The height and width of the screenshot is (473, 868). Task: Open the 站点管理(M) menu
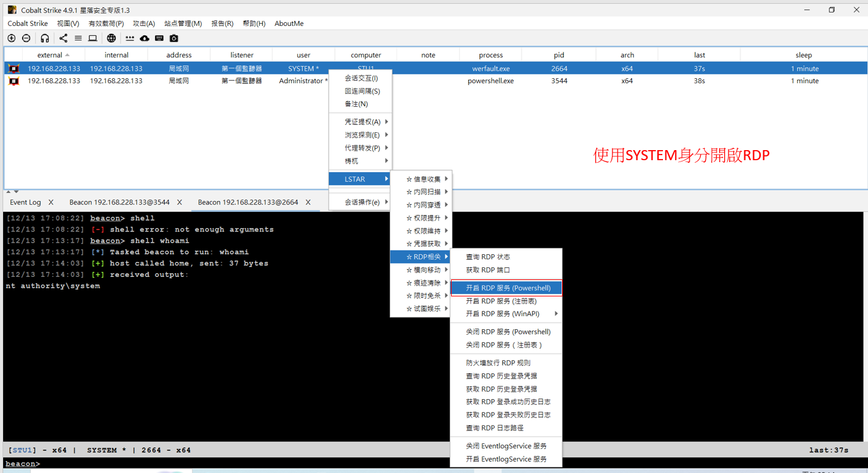pyautogui.click(x=183, y=23)
